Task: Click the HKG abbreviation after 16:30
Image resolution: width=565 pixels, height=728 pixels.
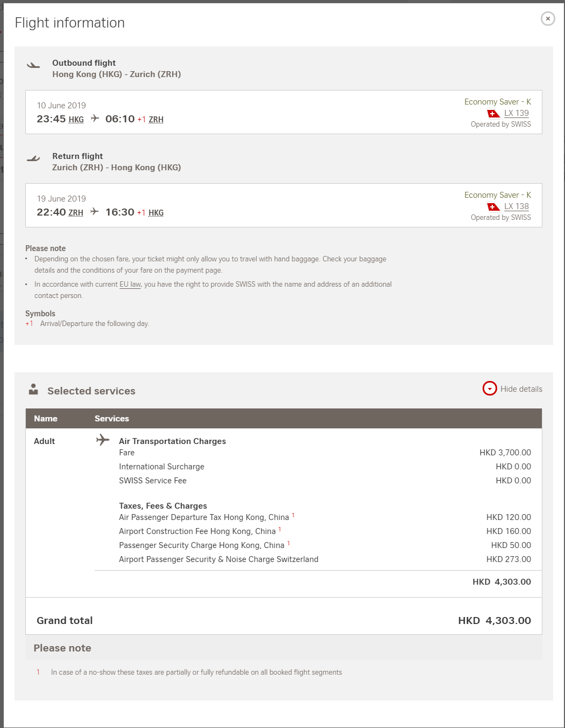Action: click(x=156, y=213)
